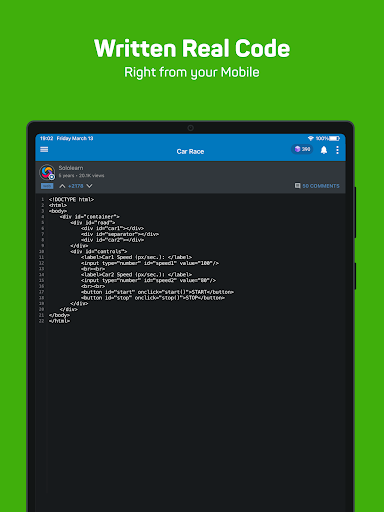Open the hamburger navigation menu
This screenshot has height=512, width=384.
44,150
